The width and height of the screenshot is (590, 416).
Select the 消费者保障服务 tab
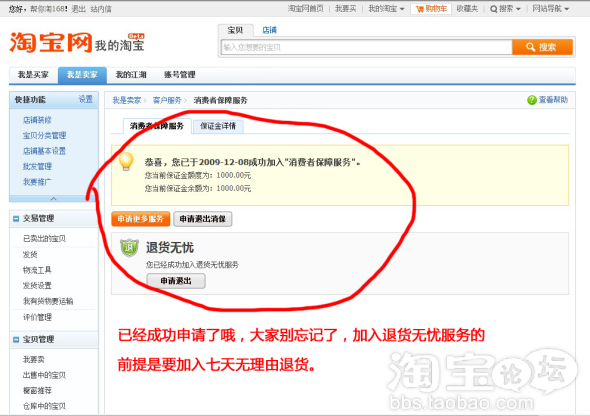click(x=157, y=126)
